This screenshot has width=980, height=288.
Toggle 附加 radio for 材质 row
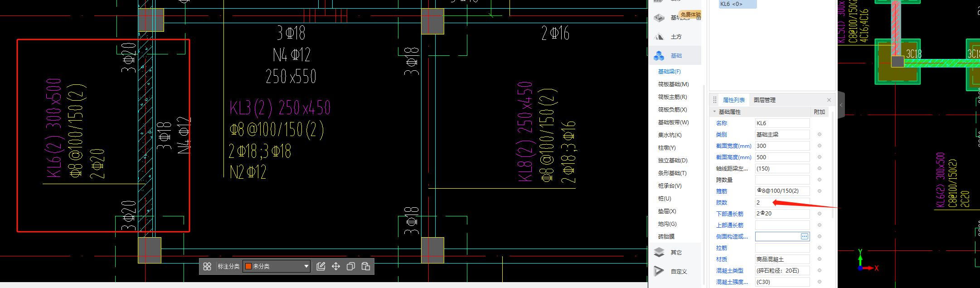(820, 259)
